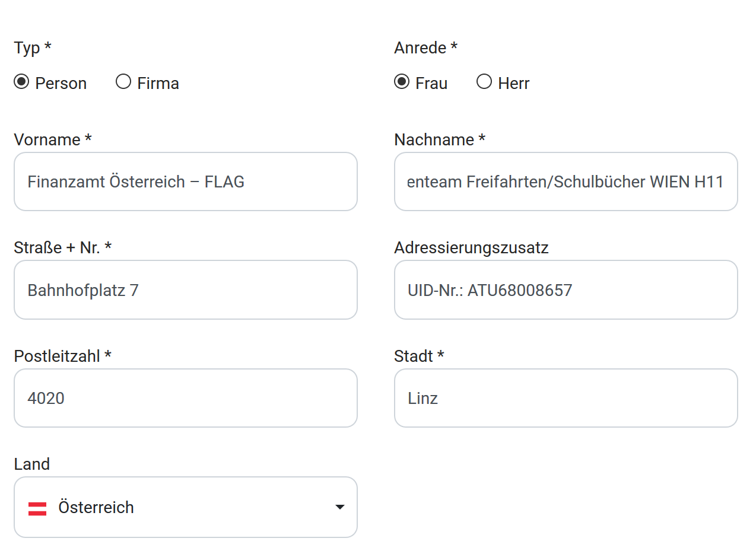756x554 pixels.
Task: Focus the Adressierungszusatz field
Action: click(566, 290)
